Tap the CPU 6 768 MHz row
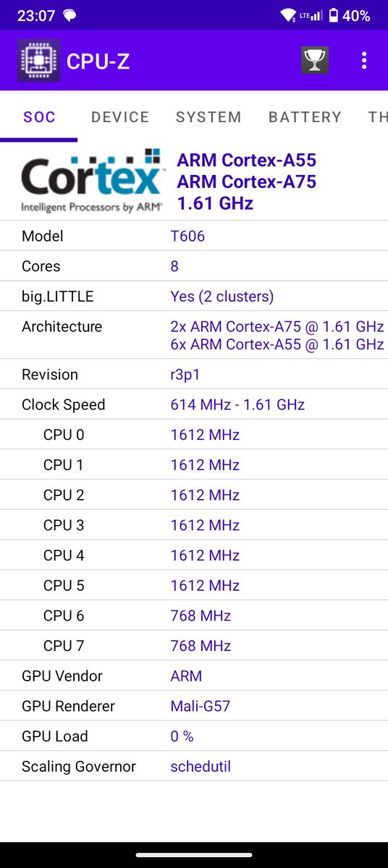The width and height of the screenshot is (388, 868). [194, 616]
